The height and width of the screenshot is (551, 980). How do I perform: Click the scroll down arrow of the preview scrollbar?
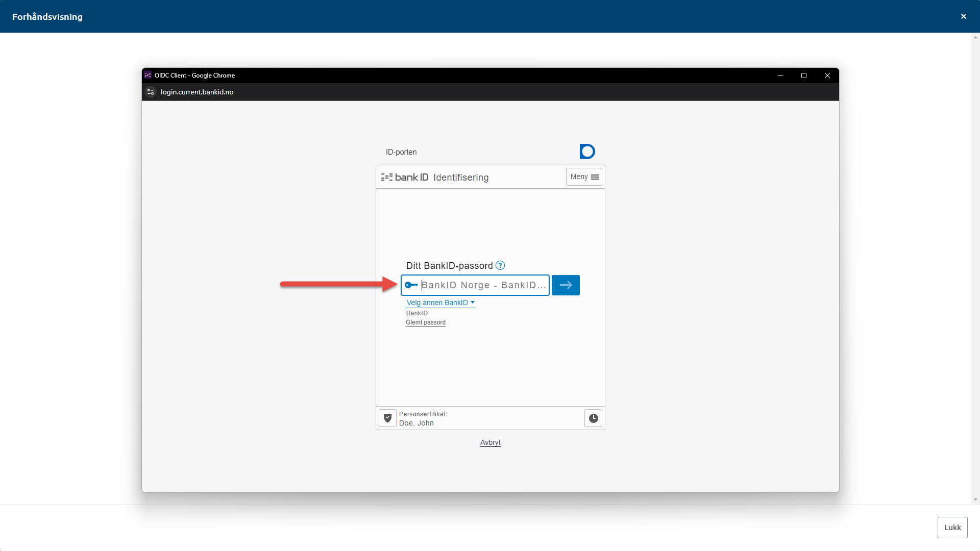[975, 499]
